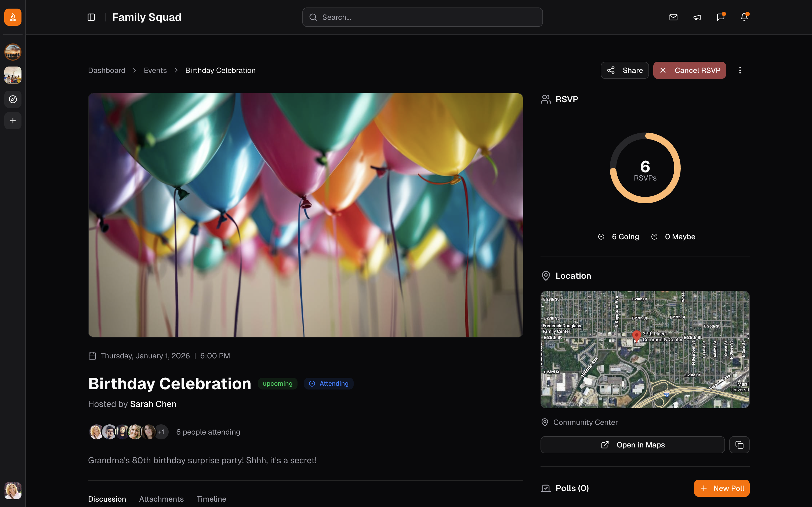The height and width of the screenshot is (507, 812).
Task: Click the plus icon in sidebar
Action: pos(13,121)
